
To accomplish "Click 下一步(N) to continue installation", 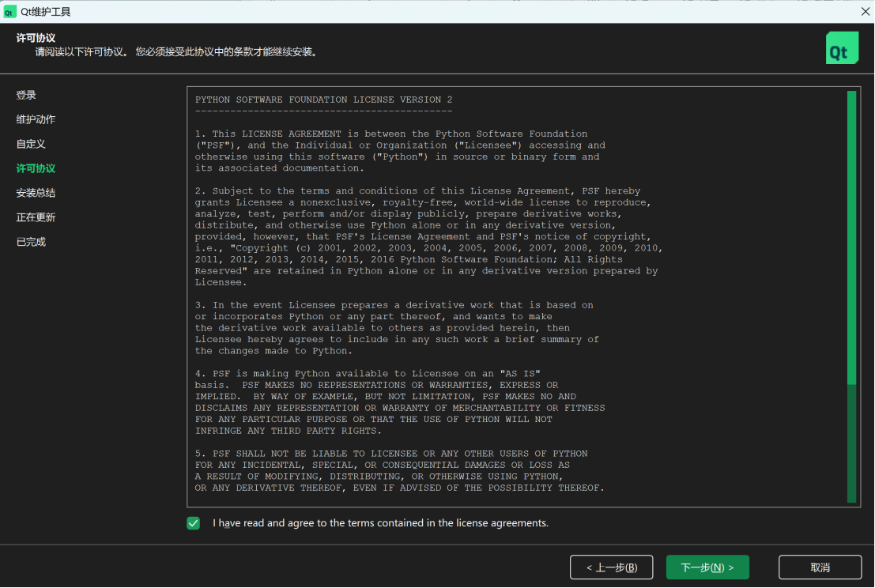I will point(707,567).
